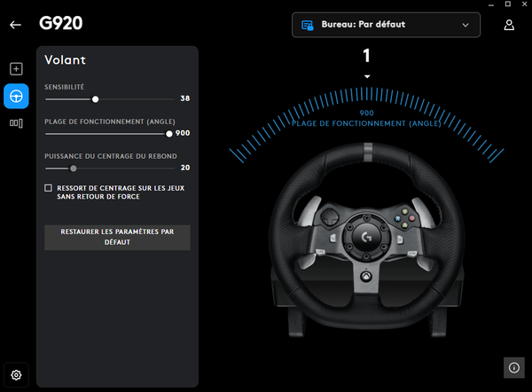Select the steering wheel settings tab
The height and width of the screenshot is (392, 532).
16,96
